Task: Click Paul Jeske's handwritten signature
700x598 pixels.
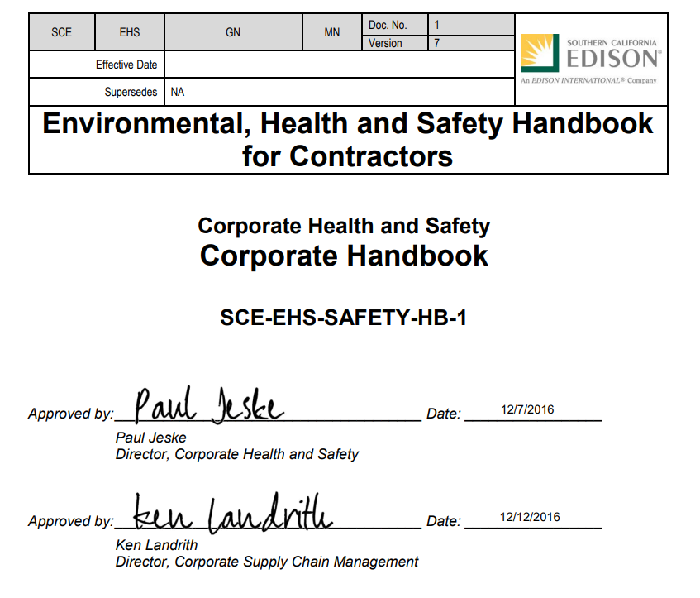Action: 208,404
